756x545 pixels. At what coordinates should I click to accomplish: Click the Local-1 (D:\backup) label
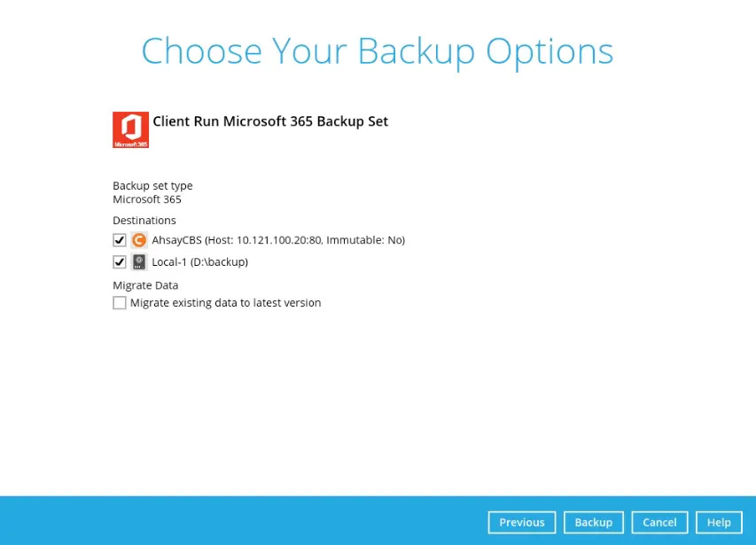click(199, 261)
